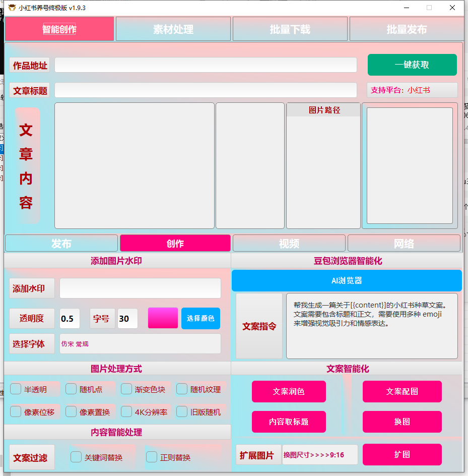Image resolution: width=468 pixels, height=476 pixels.
Task: Click the 一键获取 button
Action: (412, 65)
